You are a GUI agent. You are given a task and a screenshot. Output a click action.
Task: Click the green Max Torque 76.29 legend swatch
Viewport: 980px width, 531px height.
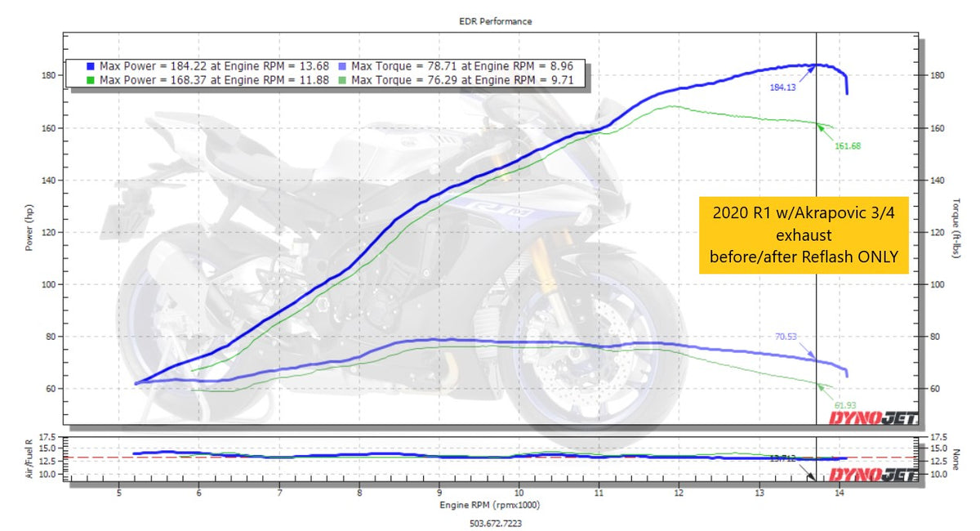344,80
